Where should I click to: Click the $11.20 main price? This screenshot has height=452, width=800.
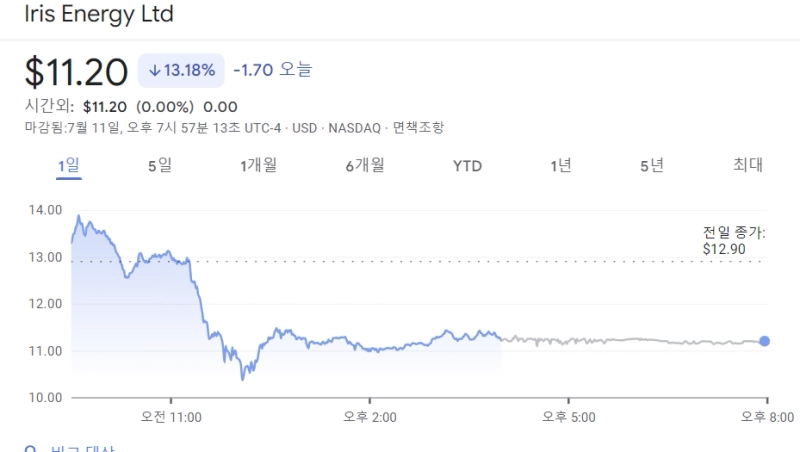[x=76, y=72]
